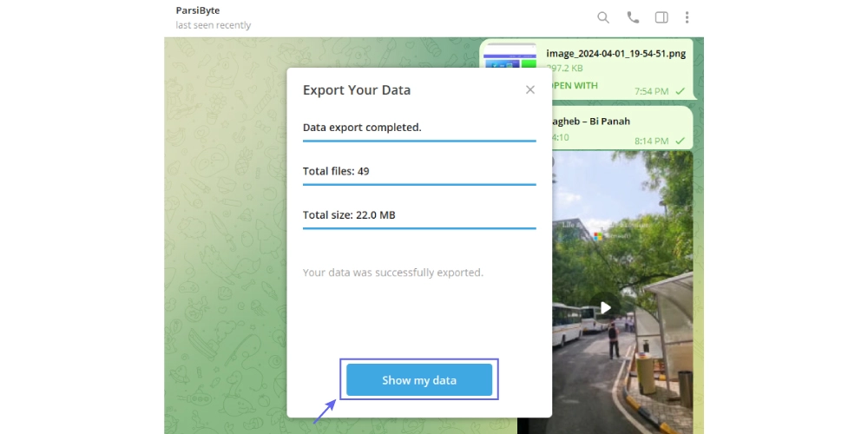Click the OPEN WITH link
The image size is (868, 434).
click(x=574, y=86)
